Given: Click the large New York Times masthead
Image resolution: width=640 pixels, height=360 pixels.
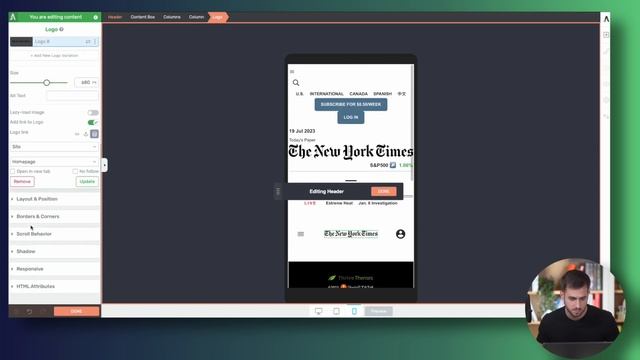Looking at the screenshot, I should tap(351, 152).
